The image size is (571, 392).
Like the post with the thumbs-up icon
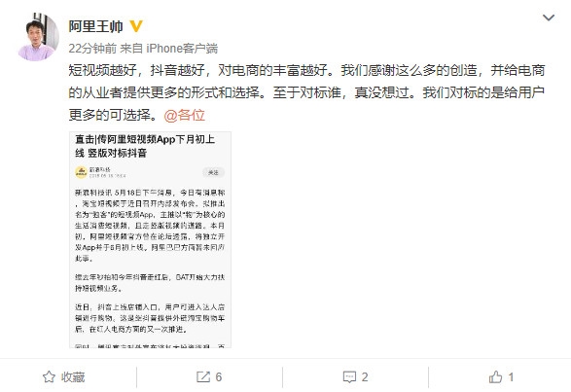(x=496, y=376)
